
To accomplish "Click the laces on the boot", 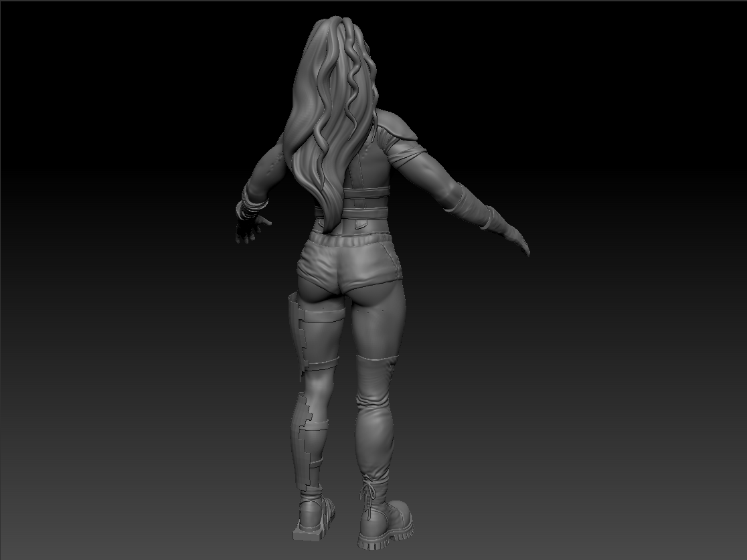I will (369, 498).
